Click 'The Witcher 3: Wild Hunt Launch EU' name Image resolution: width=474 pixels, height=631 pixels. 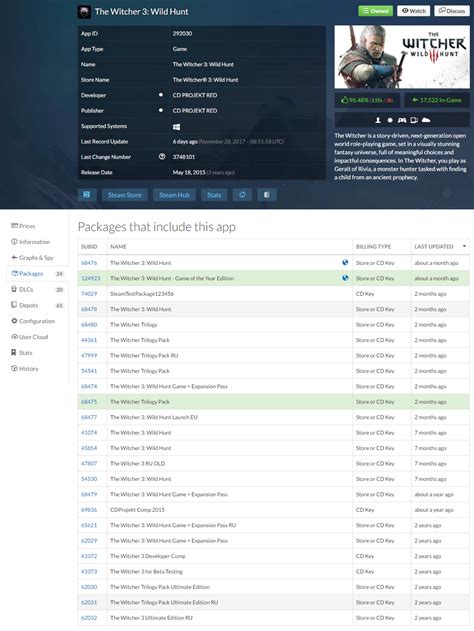[154, 417]
